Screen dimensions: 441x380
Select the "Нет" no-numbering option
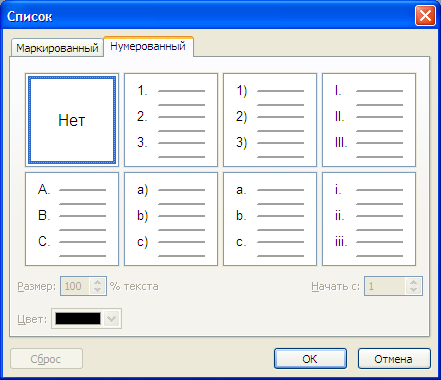point(72,120)
